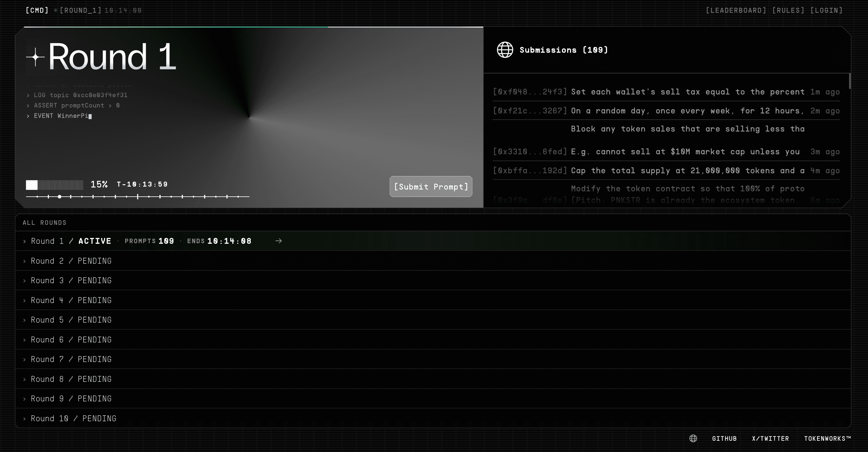Open the GITHUB footer link

coord(724,439)
